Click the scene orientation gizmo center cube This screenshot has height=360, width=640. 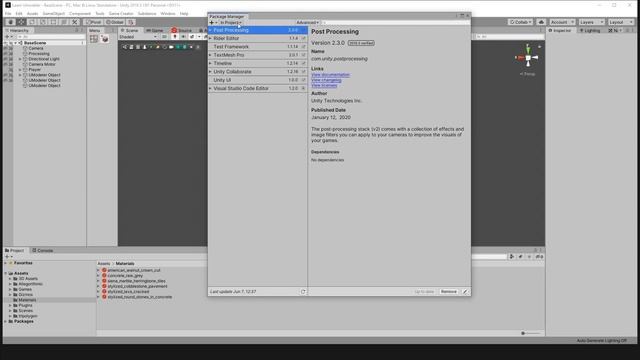coord(528,58)
